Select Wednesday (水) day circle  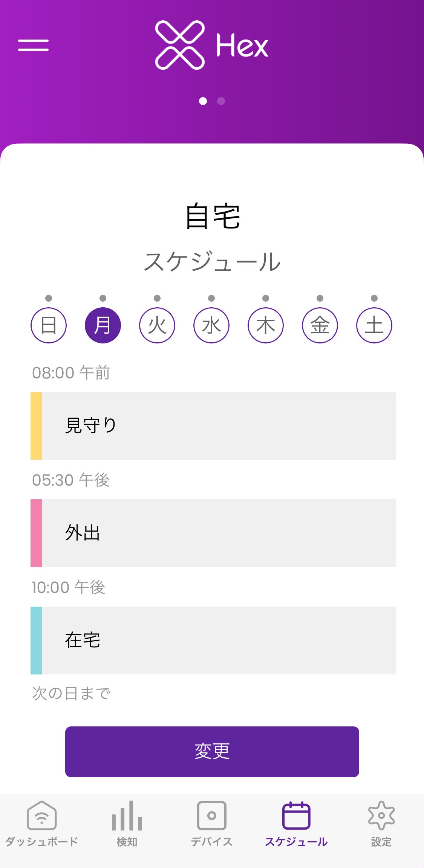click(211, 325)
